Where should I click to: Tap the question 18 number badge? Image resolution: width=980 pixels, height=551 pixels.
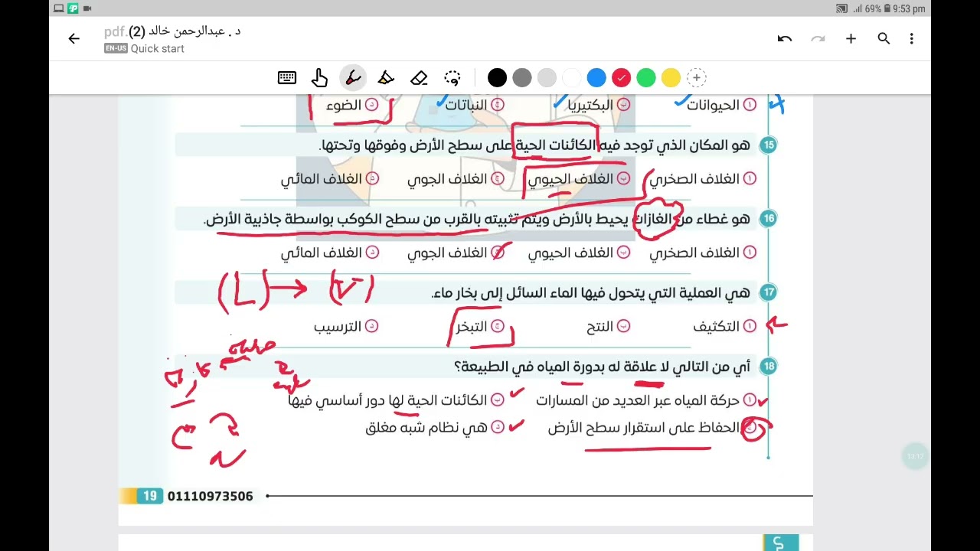tap(768, 367)
